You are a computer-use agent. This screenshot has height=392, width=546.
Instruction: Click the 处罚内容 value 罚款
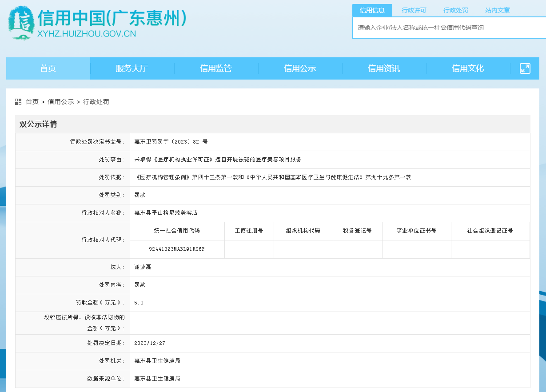[x=140, y=285]
